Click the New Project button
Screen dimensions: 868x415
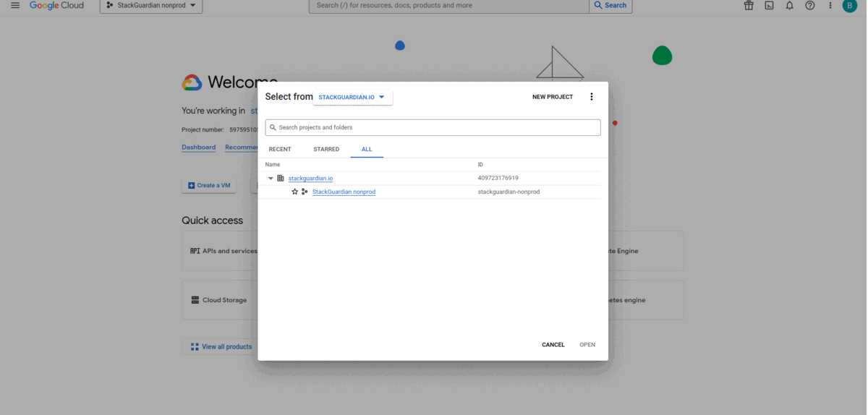[552, 97]
